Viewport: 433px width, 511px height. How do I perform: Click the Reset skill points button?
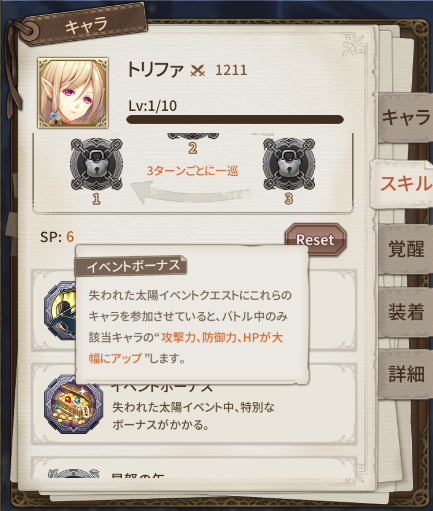pyautogui.click(x=315, y=240)
